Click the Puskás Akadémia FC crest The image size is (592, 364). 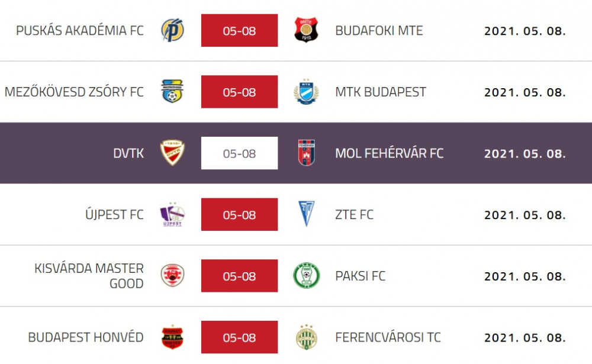(x=172, y=30)
